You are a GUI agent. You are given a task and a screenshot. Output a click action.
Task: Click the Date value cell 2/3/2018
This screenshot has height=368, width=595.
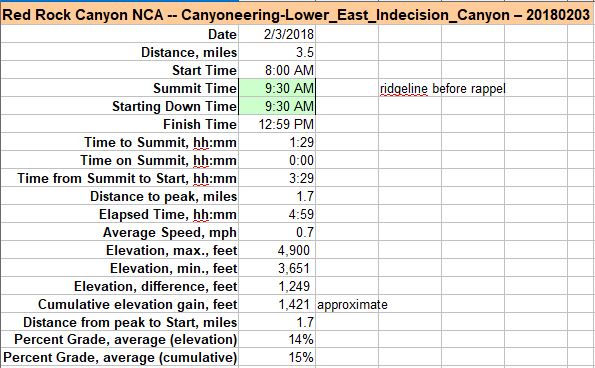[x=277, y=34]
